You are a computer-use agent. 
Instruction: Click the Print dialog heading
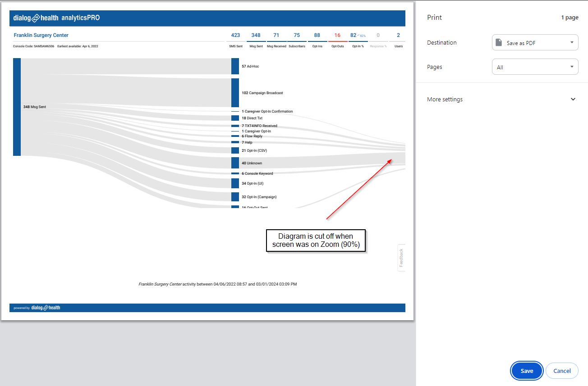[434, 17]
